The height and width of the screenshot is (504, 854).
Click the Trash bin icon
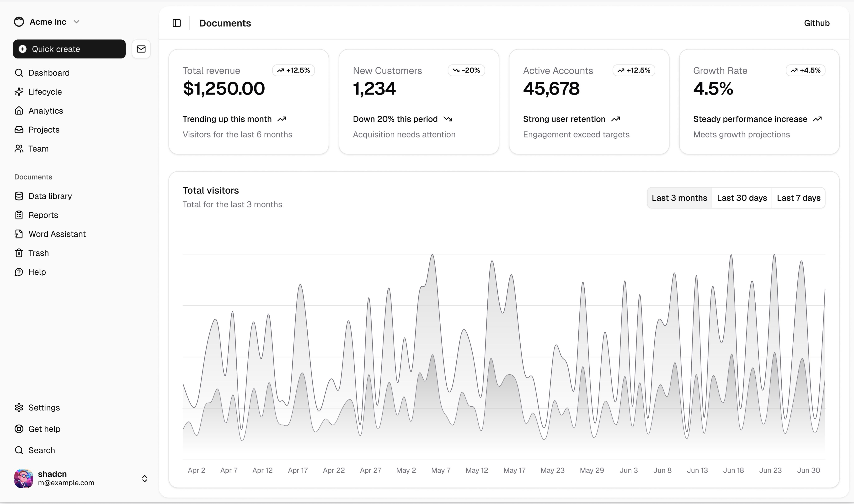pyautogui.click(x=19, y=253)
